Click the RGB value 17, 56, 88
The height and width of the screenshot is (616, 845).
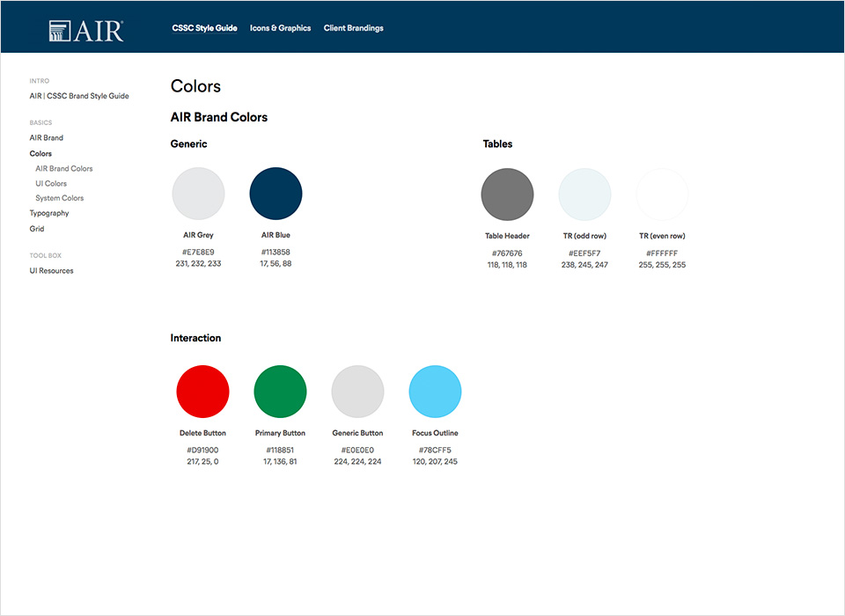276,264
